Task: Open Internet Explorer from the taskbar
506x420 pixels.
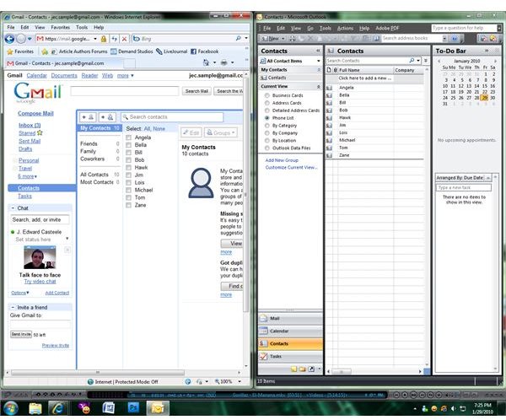Action: click(57, 408)
